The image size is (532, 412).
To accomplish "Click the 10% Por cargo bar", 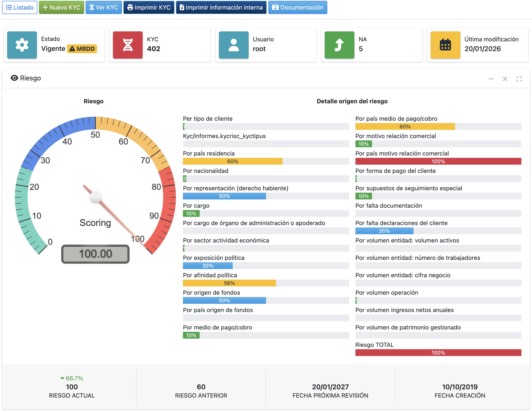I will (x=191, y=213).
